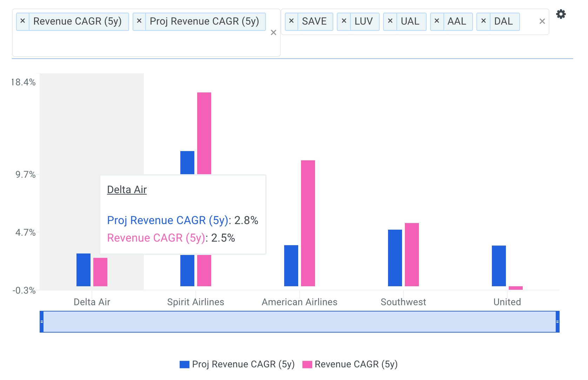Click the Delta Air axis label
This screenshot has height=380, width=588.
tap(92, 302)
